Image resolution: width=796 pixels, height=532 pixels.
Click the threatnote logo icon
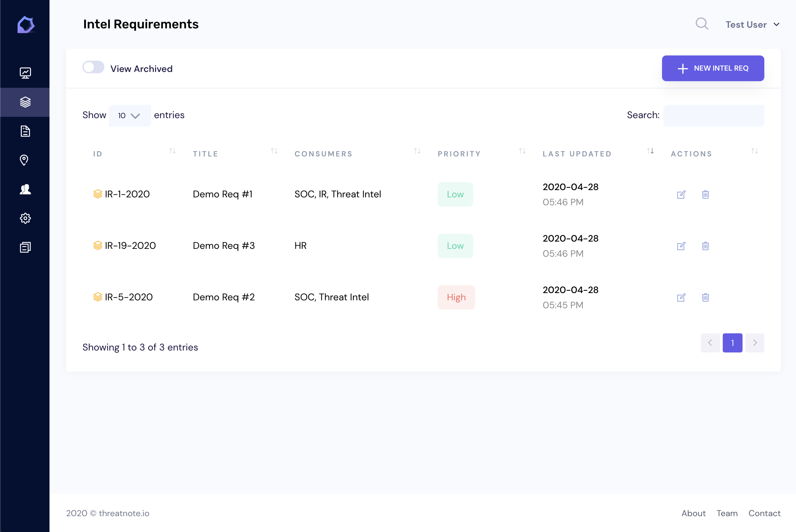26,25
